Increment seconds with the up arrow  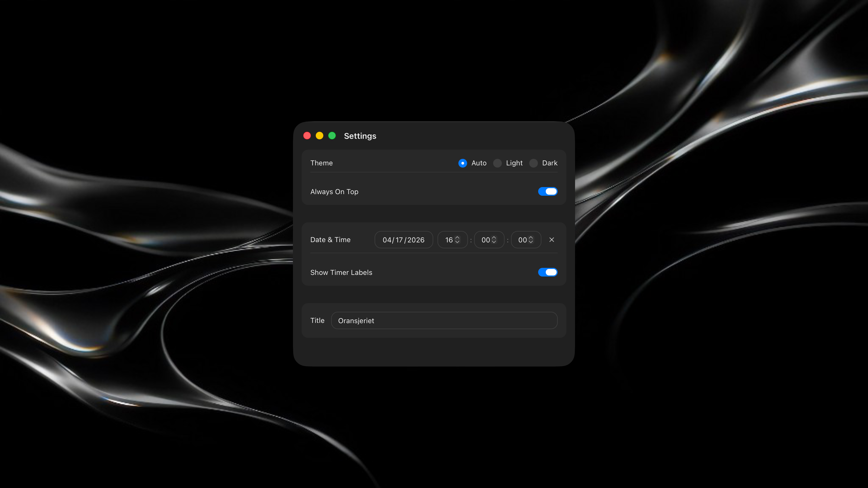[x=531, y=237]
